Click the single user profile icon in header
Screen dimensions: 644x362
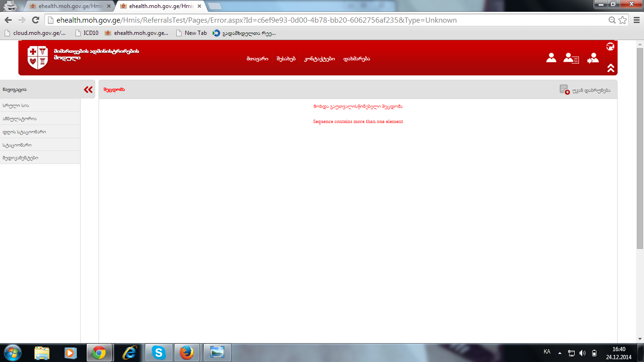point(551,58)
